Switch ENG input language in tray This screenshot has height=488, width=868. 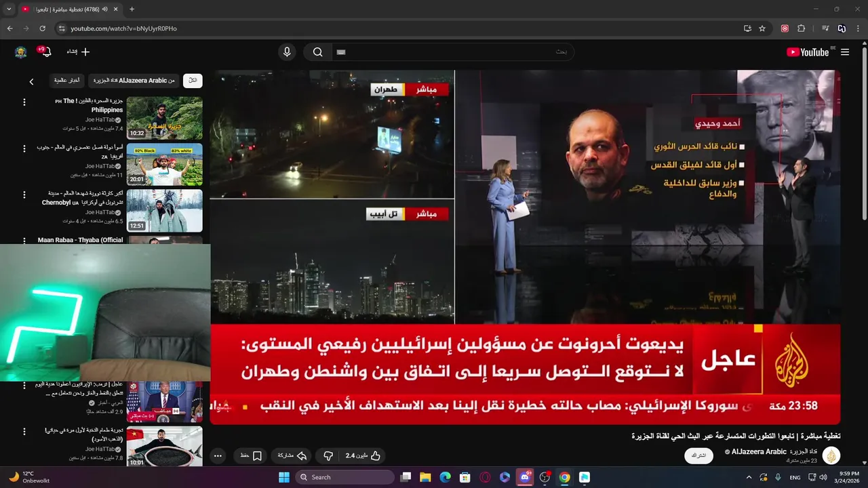tap(795, 477)
